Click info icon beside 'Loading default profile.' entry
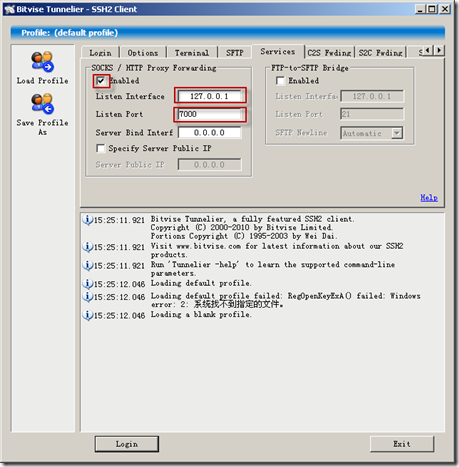The image size is (459, 467). coord(88,284)
